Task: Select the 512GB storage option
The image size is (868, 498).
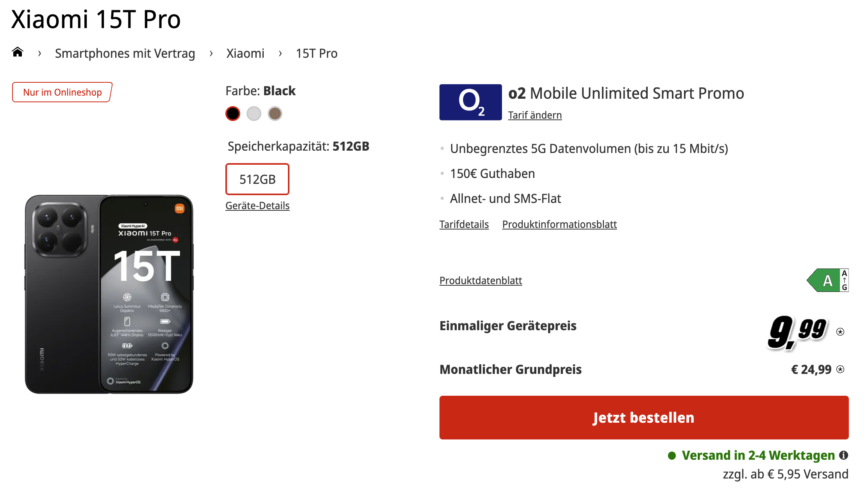Action: [x=257, y=179]
